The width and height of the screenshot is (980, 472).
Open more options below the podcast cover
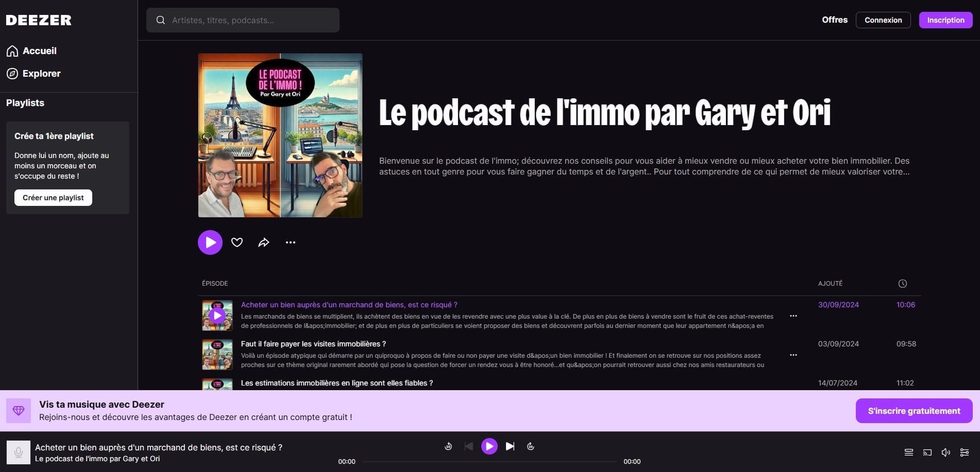[x=291, y=242]
